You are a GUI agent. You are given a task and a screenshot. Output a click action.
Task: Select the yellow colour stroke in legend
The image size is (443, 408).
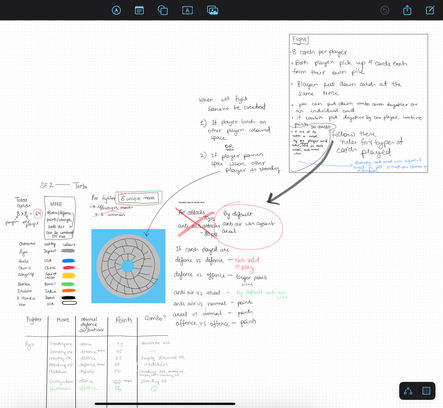tap(69, 276)
